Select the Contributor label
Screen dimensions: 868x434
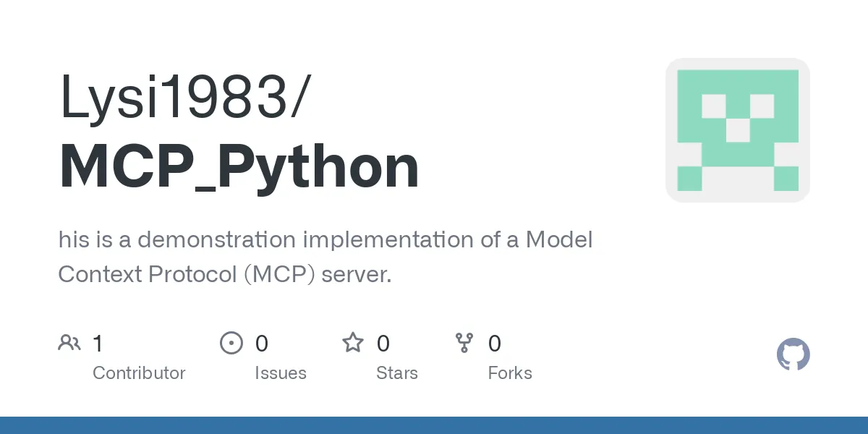[139, 373]
